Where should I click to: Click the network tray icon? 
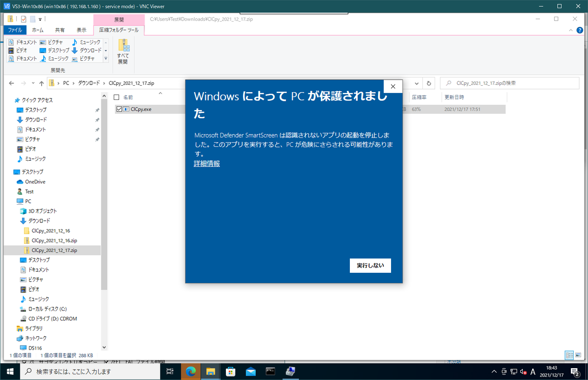514,372
